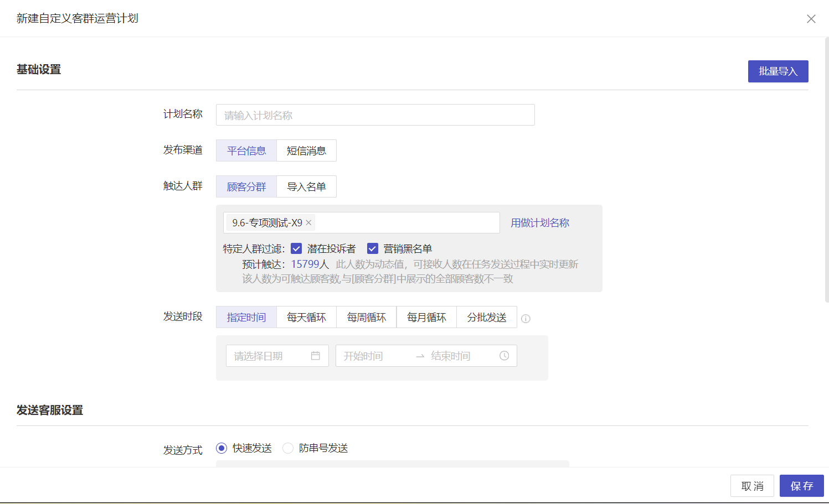Viewport: 829px width, 504px height.
Task: Click the clock icon in time range
Action: coord(504,356)
